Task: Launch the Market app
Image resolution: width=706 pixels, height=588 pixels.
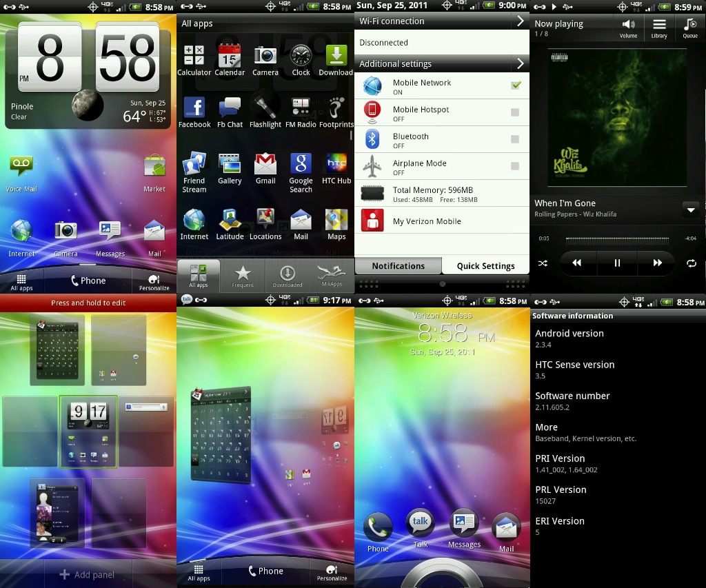Action: (x=154, y=173)
